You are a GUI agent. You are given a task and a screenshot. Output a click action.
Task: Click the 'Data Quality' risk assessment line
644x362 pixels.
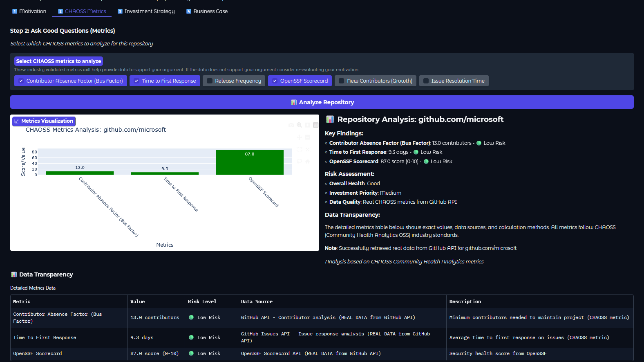393,202
